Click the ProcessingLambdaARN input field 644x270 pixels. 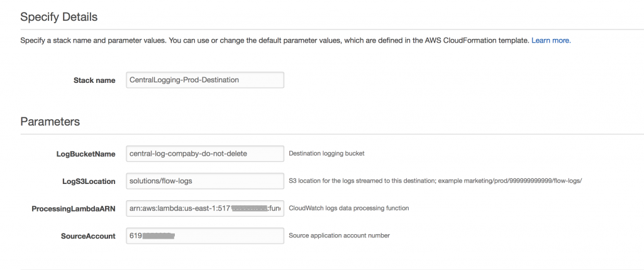click(205, 208)
